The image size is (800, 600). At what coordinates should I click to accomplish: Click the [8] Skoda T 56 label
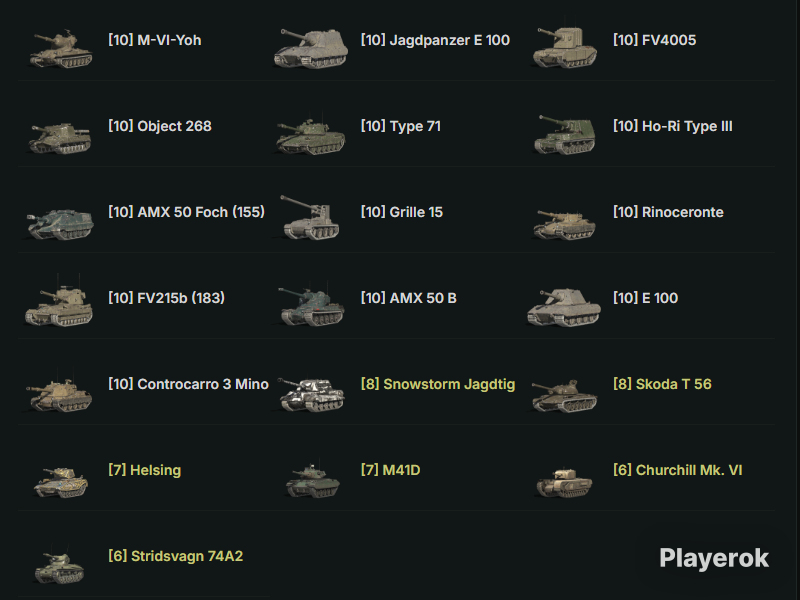click(662, 384)
